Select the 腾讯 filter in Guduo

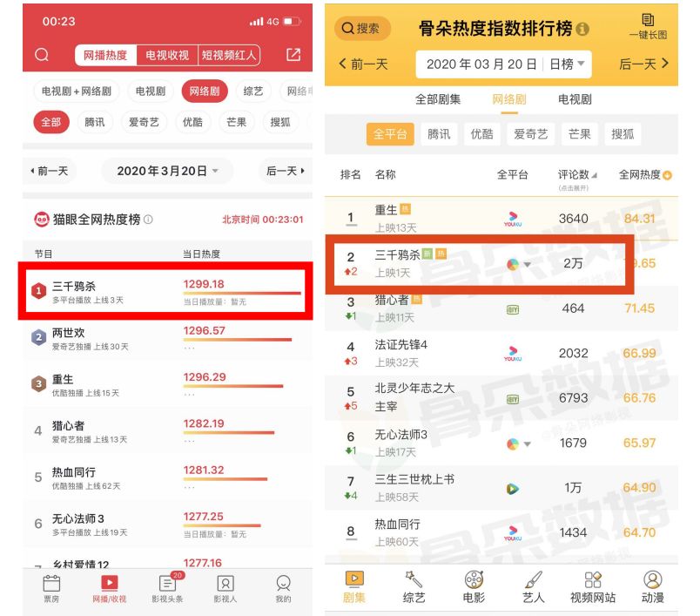[x=439, y=134]
